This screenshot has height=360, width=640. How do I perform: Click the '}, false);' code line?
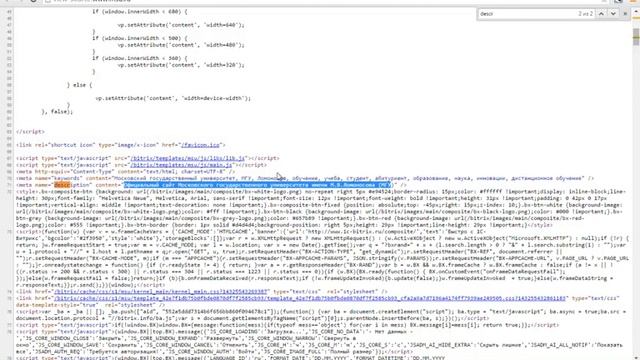(x=57, y=112)
